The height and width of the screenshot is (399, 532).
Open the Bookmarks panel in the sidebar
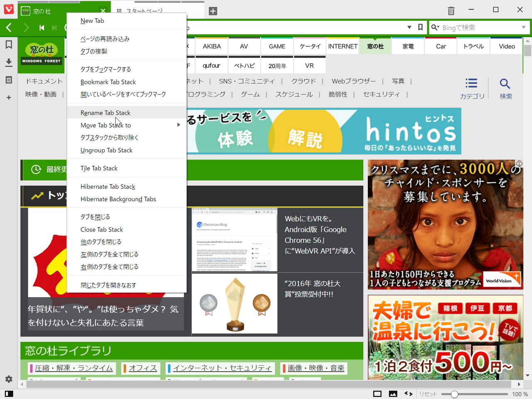pyautogui.click(x=9, y=44)
